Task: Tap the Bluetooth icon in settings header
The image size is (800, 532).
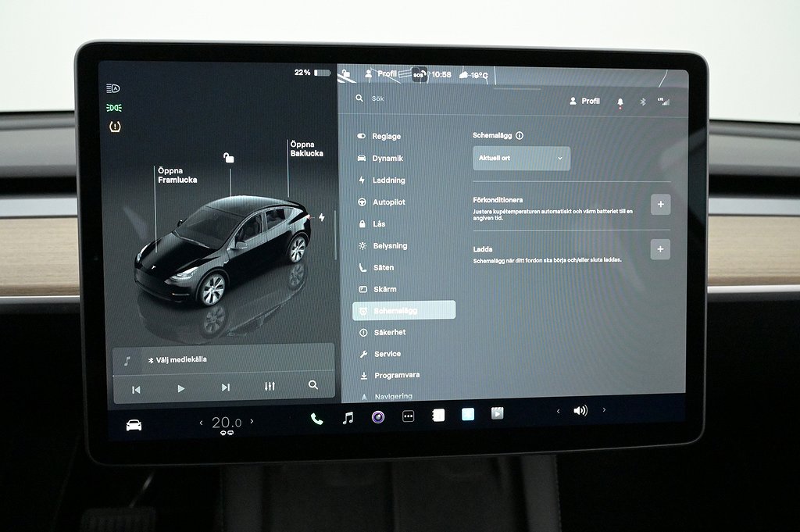Action: 643,102
